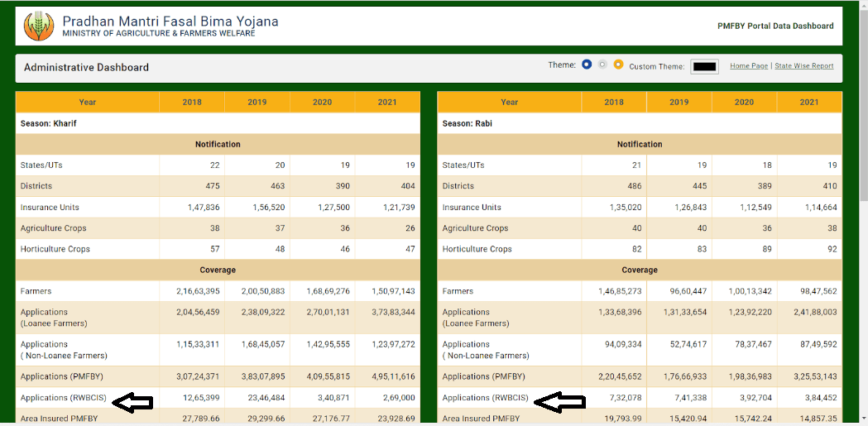Image resolution: width=868 pixels, height=426 pixels.
Task: Open the State Wise Report link
Action: pyautogui.click(x=803, y=66)
